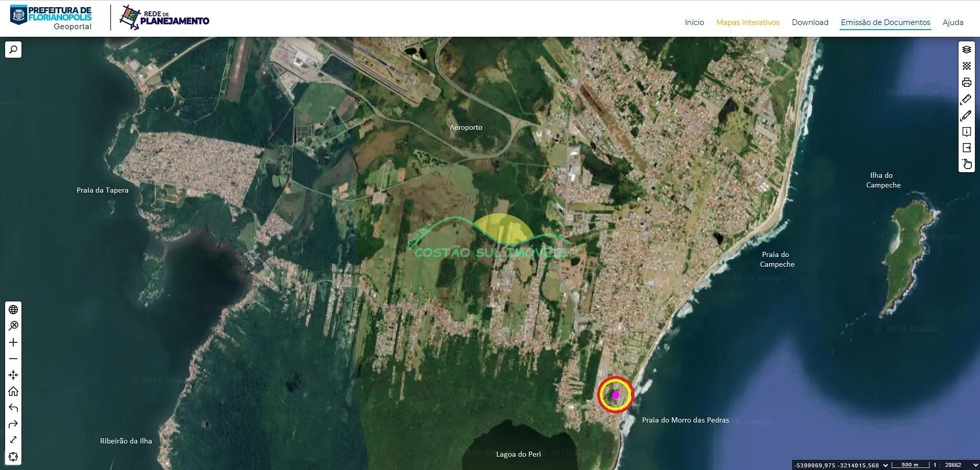The height and width of the screenshot is (470, 980).
Task: Click the Aeroporto map label
Action: point(465,127)
